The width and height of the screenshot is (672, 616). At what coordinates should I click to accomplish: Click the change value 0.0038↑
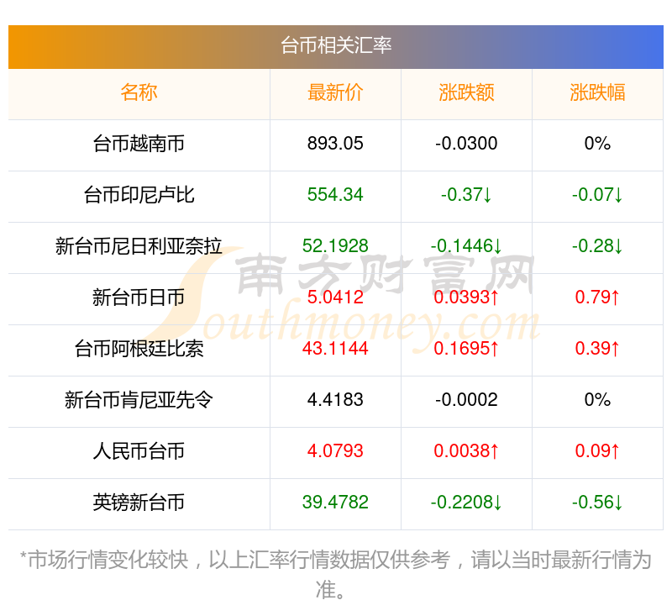click(466, 451)
